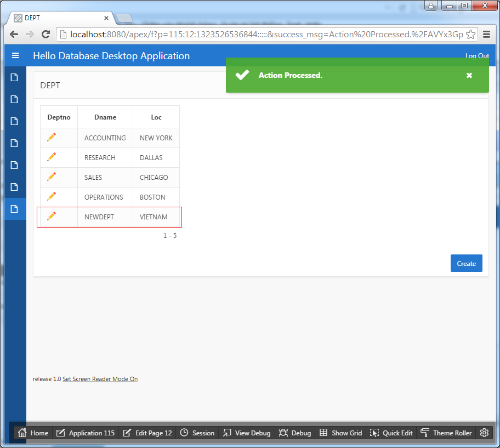Edit the SALES row with pencil icon
The width and height of the screenshot is (500, 448).
(x=52, y=177)
